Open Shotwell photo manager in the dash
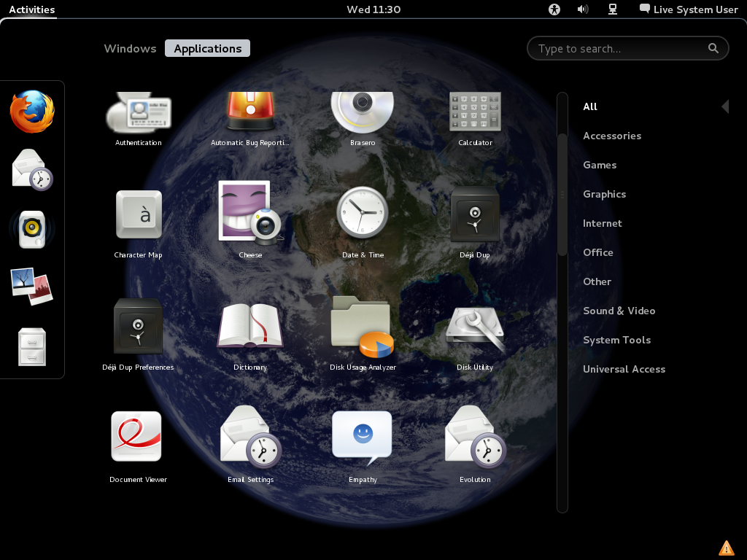The image size is (747, 560). point(32,287)
